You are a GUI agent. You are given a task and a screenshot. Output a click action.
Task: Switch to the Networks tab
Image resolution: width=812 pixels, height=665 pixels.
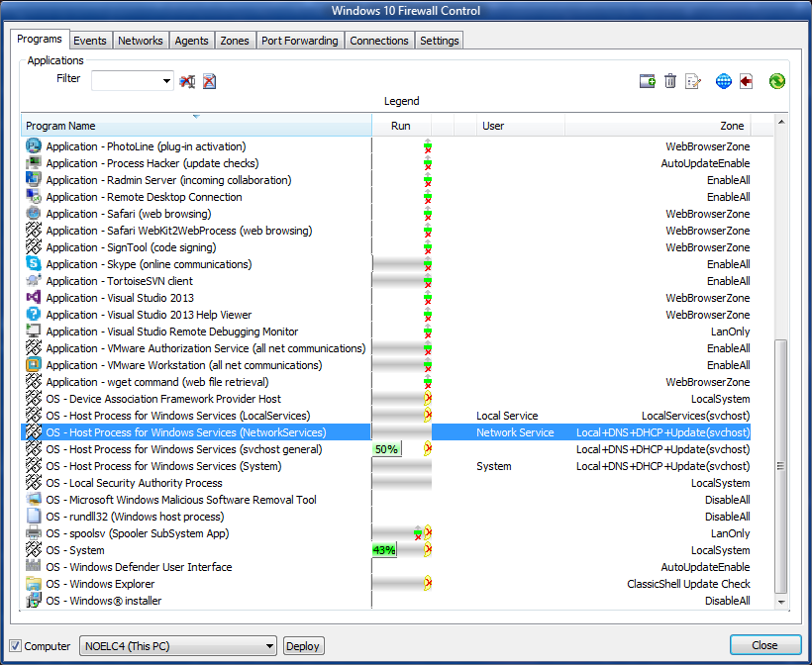pos(141,41)
